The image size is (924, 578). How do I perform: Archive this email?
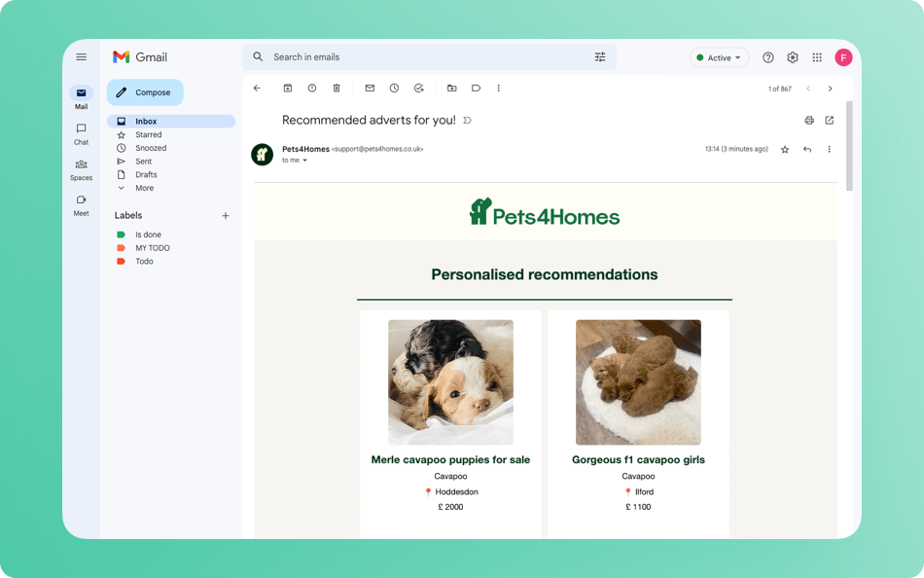288,89
